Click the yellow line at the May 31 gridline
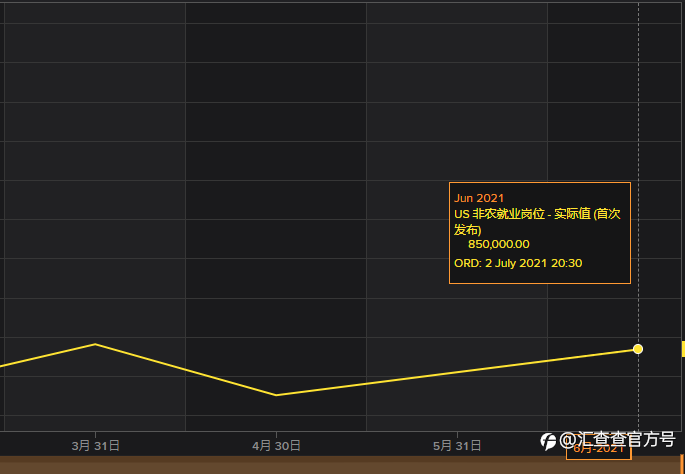This screenshot has height=474, width=685. (x=457, y=372)
